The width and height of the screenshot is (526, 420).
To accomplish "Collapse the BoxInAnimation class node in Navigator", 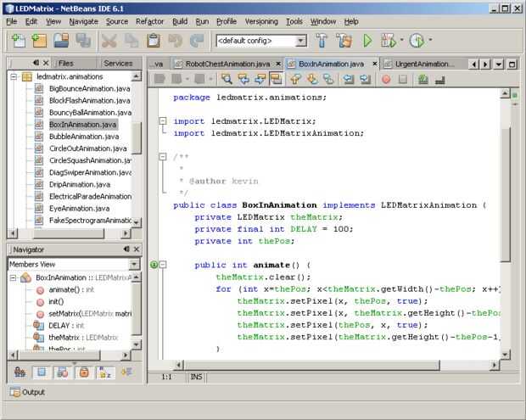I will tap(13, 277).
